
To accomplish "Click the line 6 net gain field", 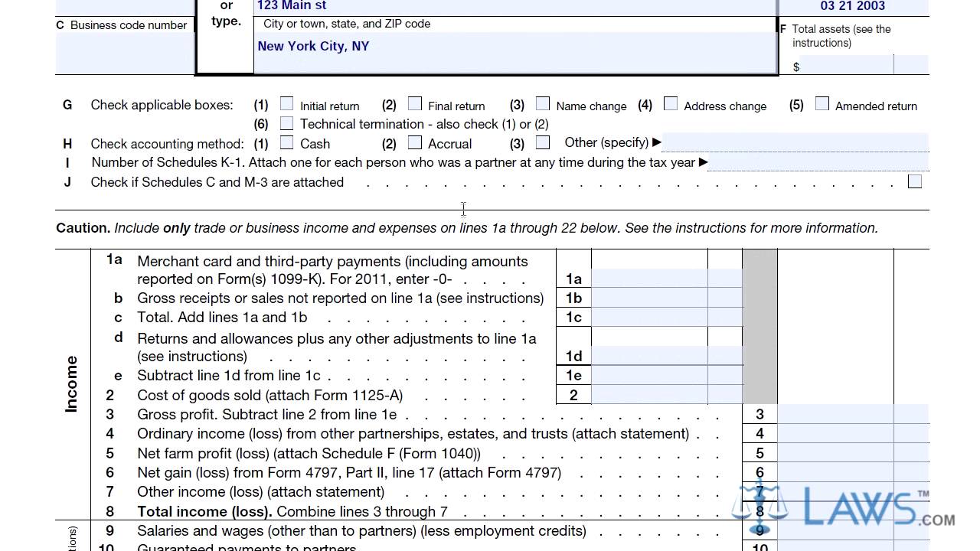I will [835, 472].
